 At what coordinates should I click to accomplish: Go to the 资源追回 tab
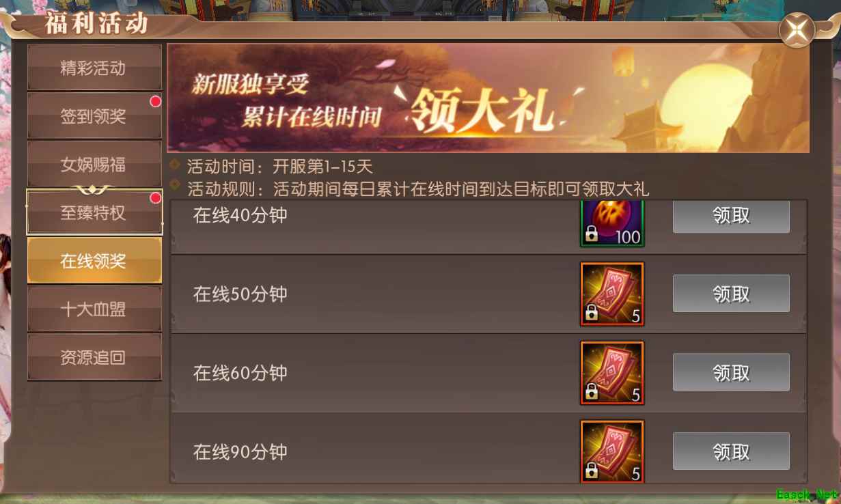tap(94, 357)
